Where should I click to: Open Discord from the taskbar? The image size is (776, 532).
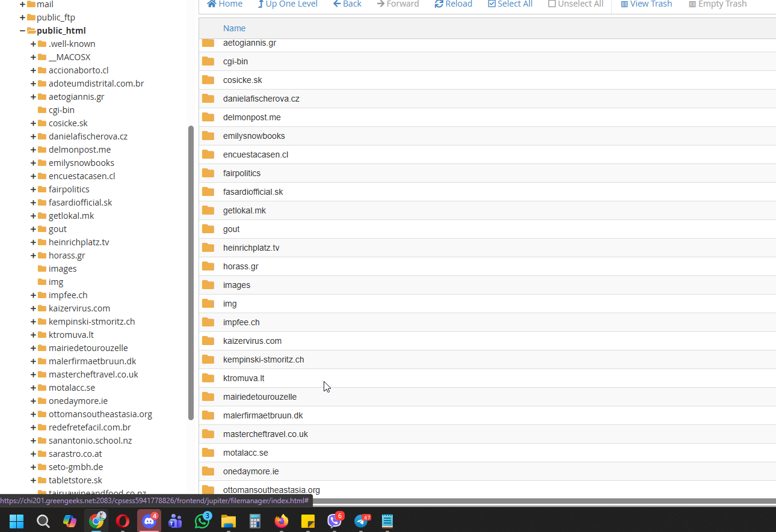[149, 521]
